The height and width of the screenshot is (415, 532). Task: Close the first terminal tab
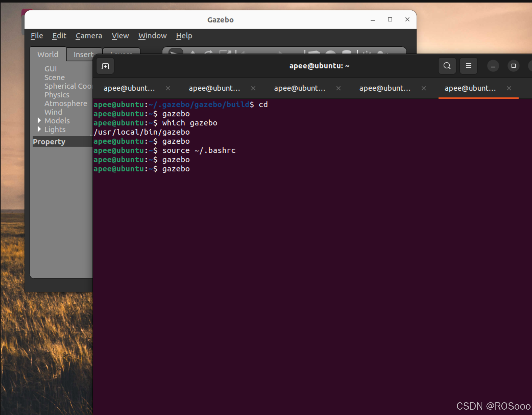[x=168, y=88]
